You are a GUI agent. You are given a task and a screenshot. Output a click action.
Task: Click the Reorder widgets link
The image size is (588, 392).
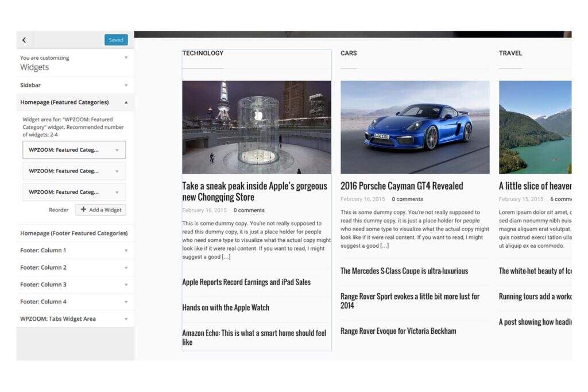59,210
